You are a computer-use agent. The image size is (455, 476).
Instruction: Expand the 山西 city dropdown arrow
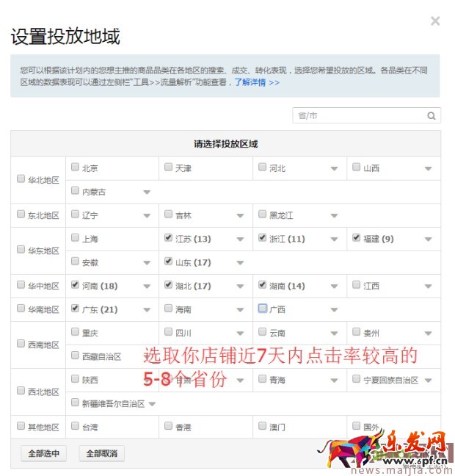[x=428, y=168]
